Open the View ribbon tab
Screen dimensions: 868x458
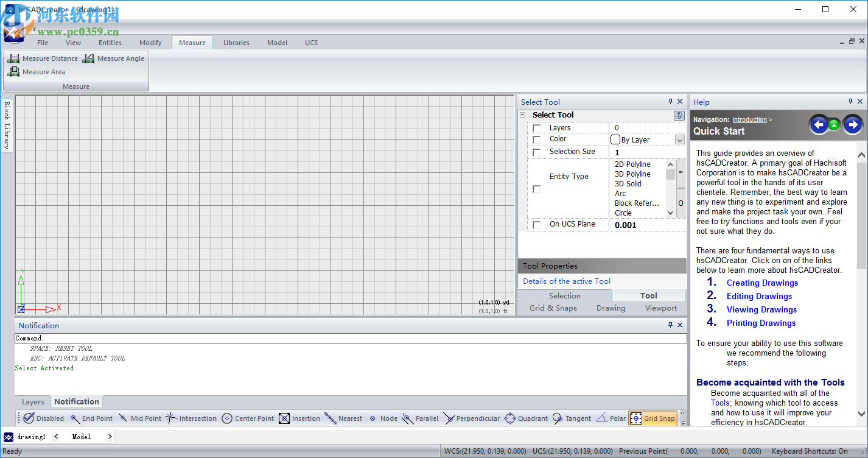(x=73, y=43)
